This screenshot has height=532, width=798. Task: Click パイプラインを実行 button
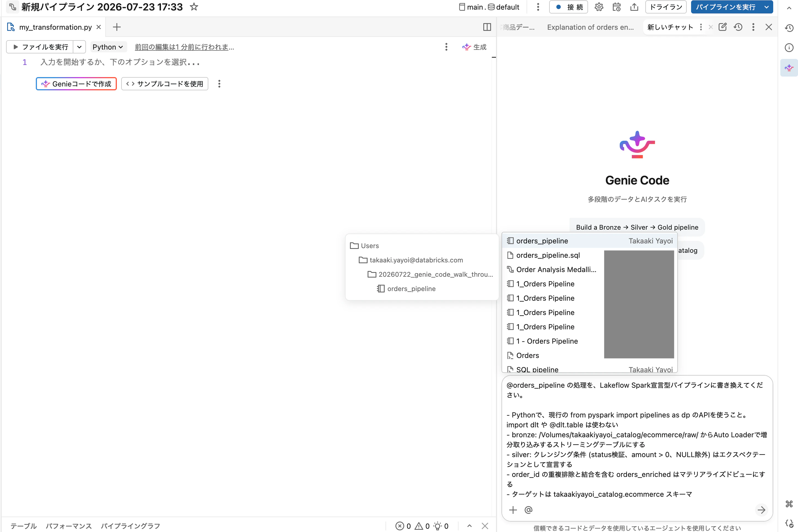click(x=726, y=7)
